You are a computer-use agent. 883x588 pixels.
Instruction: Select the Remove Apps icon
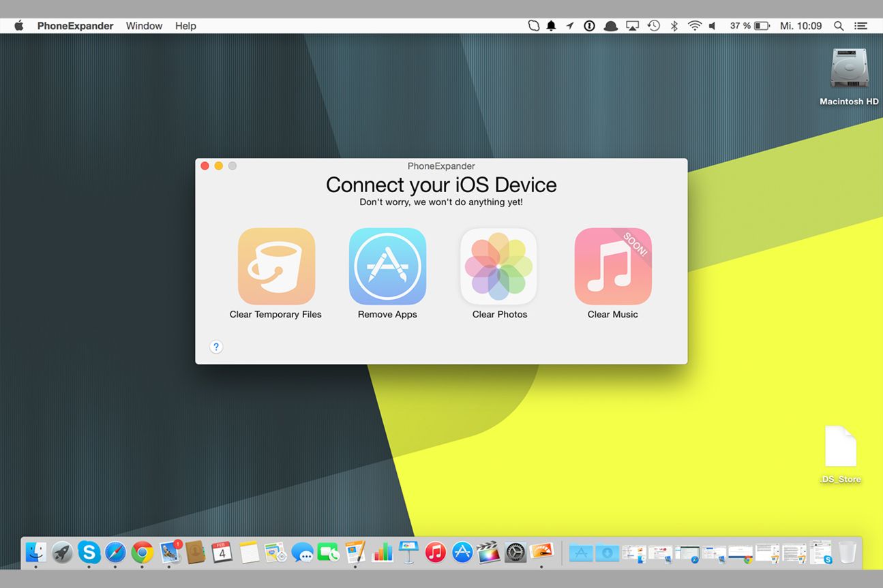click(387, 266)
